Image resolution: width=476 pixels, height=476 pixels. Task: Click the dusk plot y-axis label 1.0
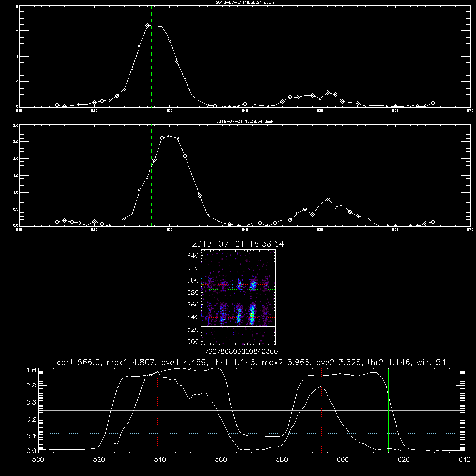(x=16, y=192)
